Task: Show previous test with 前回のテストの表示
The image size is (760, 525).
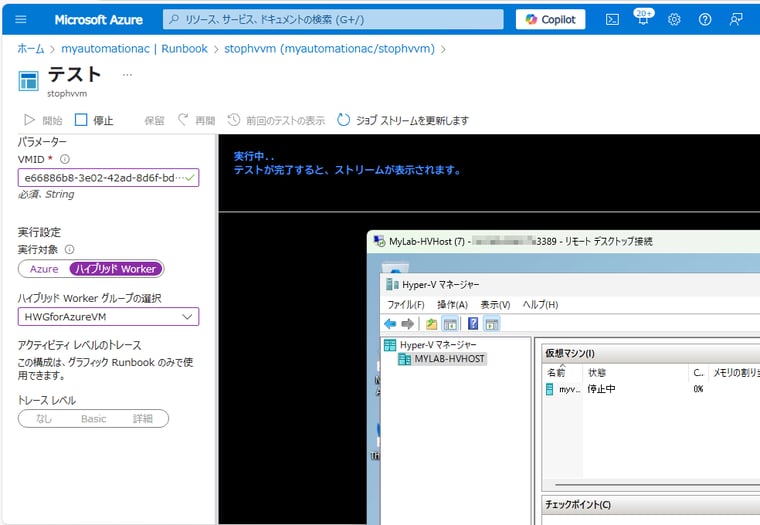Action: (x=276, y=120)
